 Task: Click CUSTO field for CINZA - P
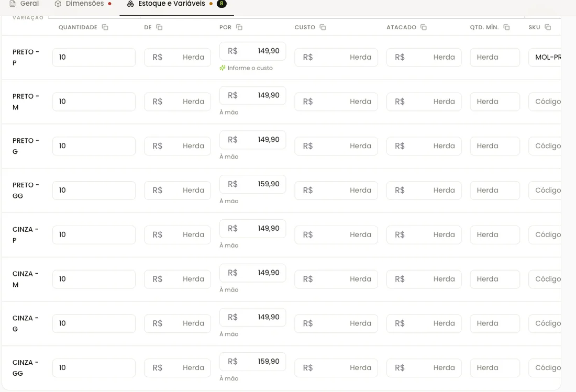336,235
